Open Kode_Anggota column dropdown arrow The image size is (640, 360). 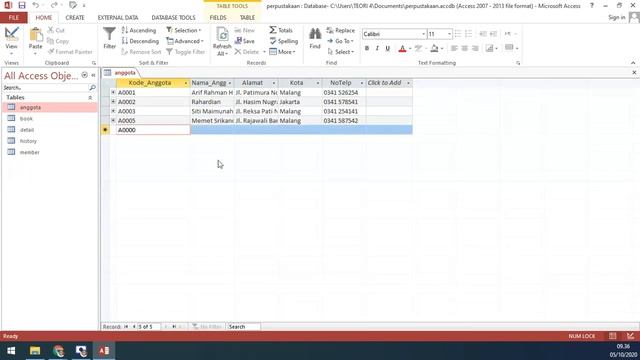point(186,83)
